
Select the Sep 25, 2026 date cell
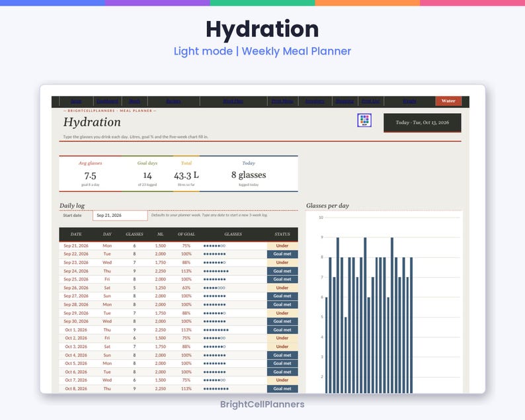pyautogui.click(x=76, y=279)
